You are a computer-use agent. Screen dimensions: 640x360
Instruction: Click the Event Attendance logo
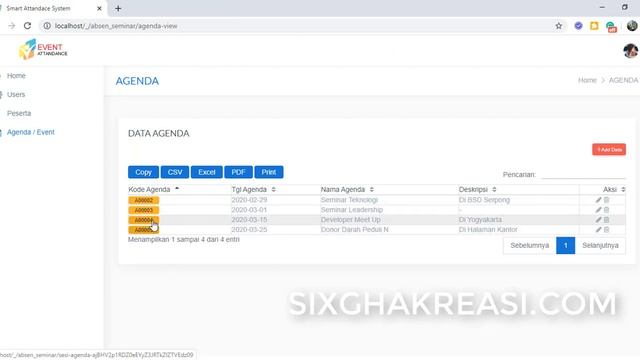pyautogui.click(x=43, y=49)
